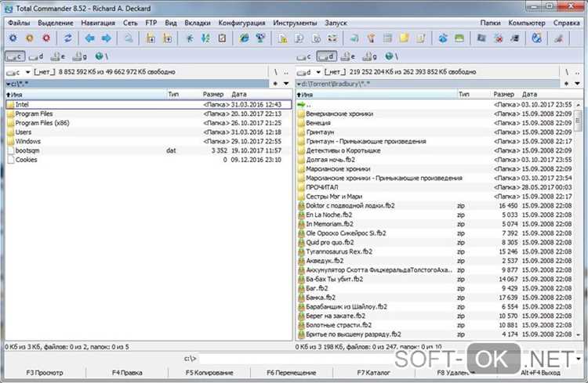The height and width of the screenshot is (383, 588).
Task: Click the calculator grid toolbar icon
Action: click(x=388, y=38)
